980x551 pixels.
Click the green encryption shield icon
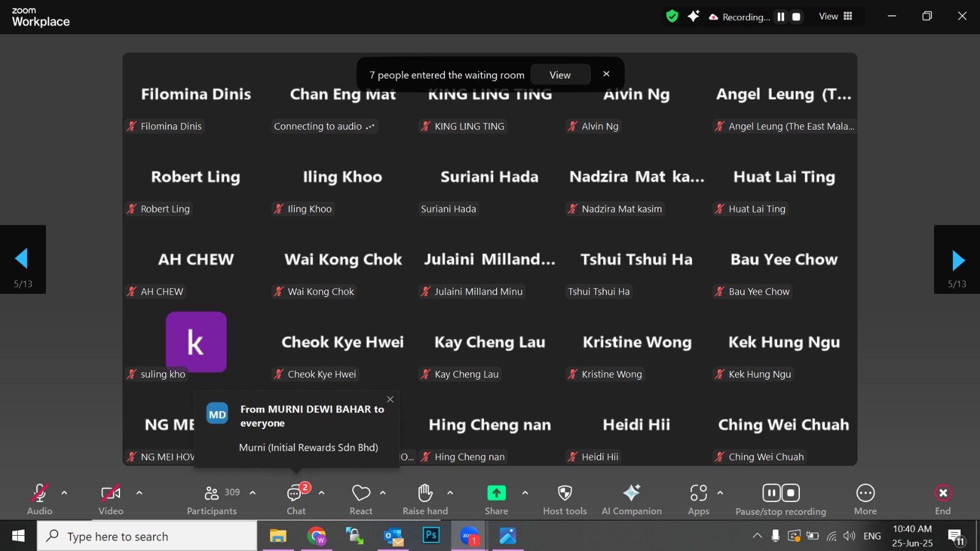pyautogui.click(x=672, y=17)
